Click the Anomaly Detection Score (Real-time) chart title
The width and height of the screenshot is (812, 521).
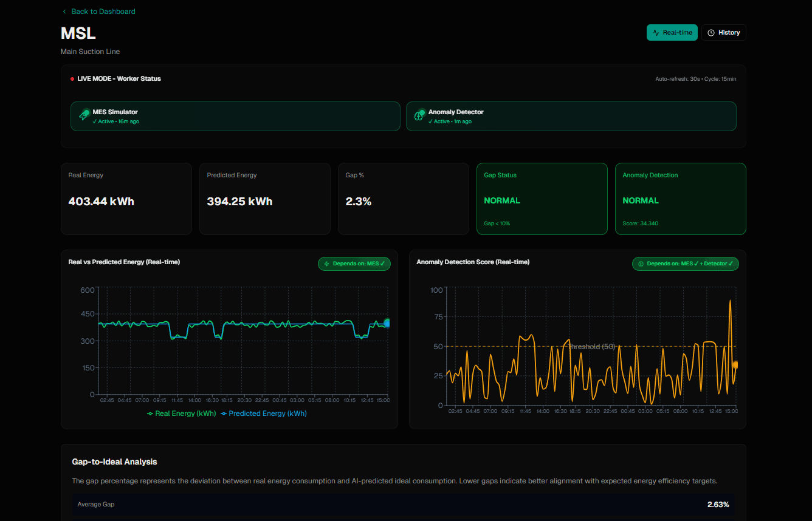[473, 262]
